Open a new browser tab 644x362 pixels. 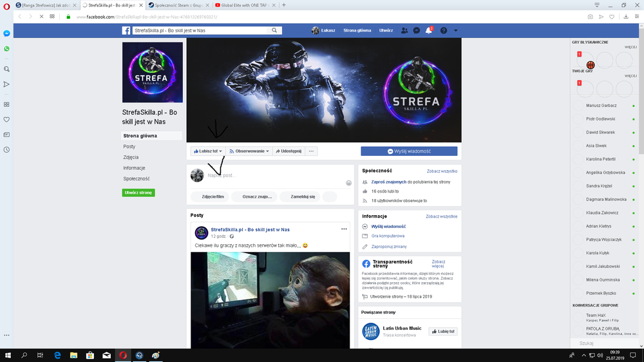[x=284, y=5]
